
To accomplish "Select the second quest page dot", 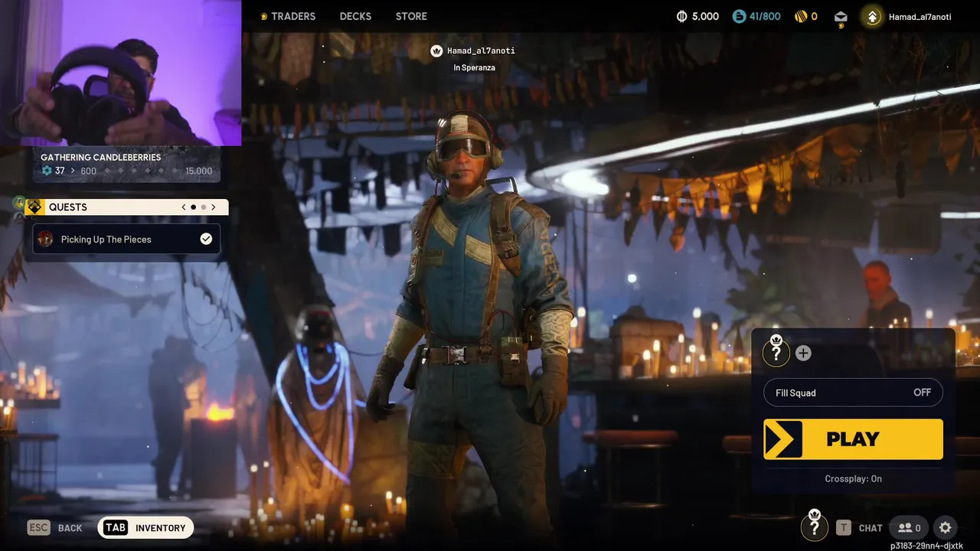I will 204,207.
